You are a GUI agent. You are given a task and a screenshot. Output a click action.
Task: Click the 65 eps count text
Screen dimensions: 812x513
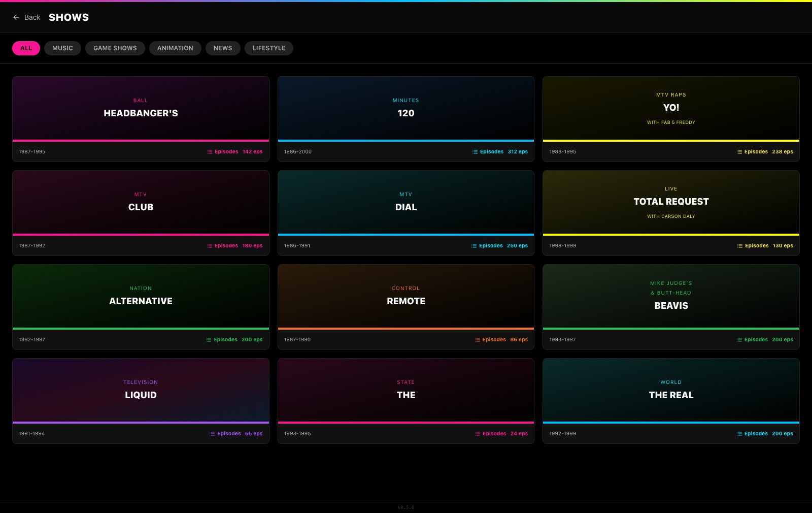coord(254,434)
